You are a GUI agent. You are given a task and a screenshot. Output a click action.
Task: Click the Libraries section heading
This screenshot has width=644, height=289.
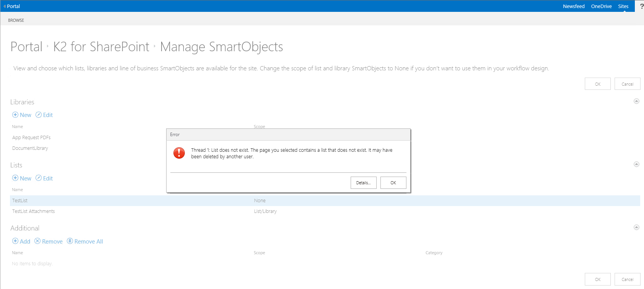(22, 102)
